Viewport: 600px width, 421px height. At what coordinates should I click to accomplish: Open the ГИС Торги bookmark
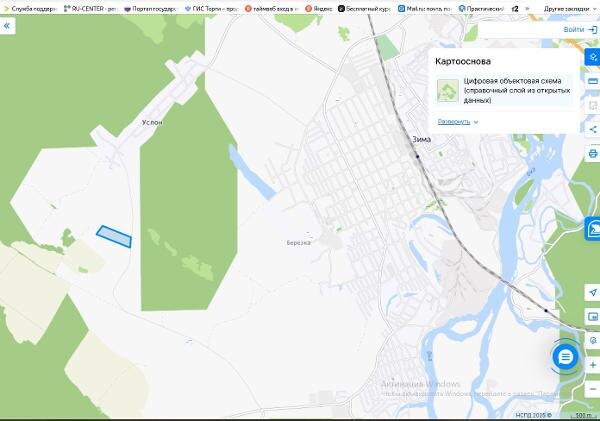click(212, 8)
